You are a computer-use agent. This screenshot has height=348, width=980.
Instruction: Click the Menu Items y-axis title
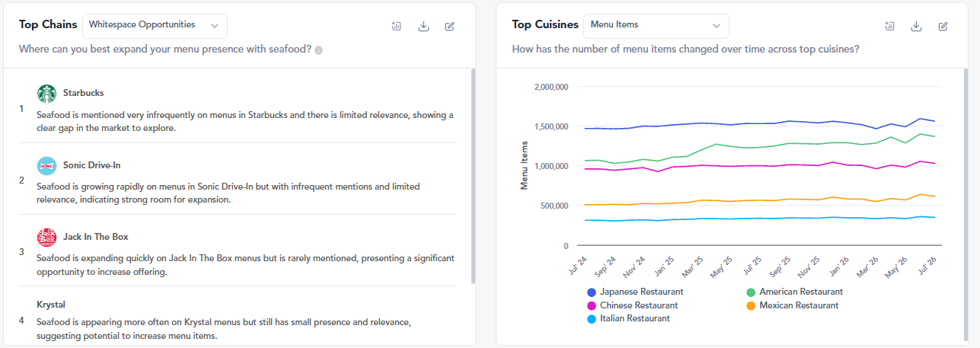point(524,164)
